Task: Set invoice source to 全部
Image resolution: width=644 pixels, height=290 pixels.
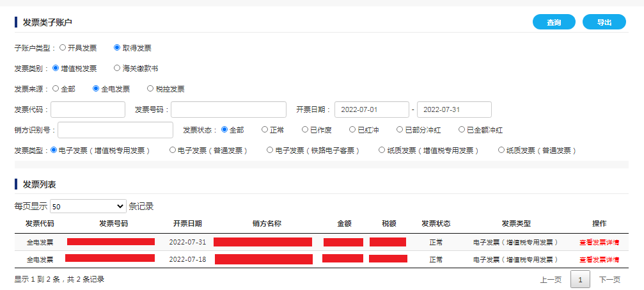Action: 56,89
